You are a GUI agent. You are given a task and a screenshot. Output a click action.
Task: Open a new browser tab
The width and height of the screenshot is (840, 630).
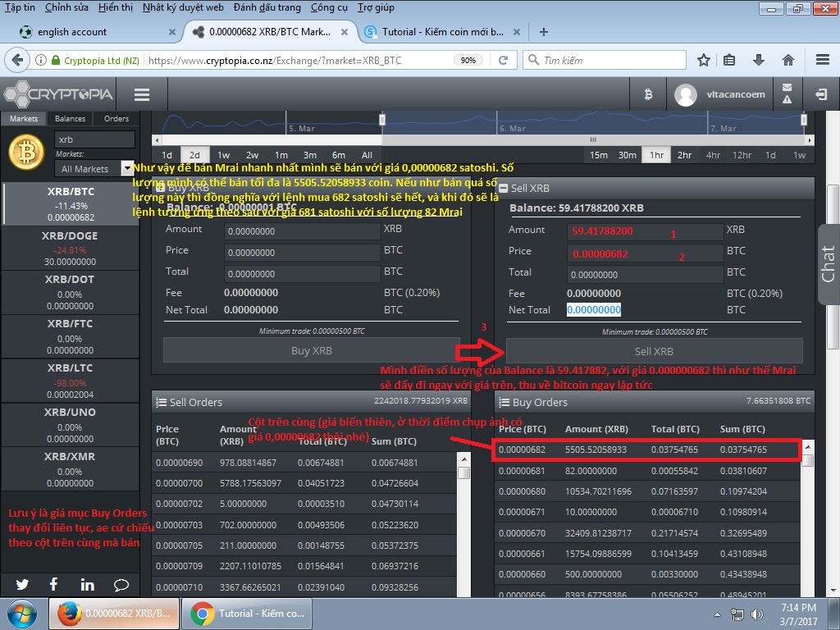tap(543, 32)
